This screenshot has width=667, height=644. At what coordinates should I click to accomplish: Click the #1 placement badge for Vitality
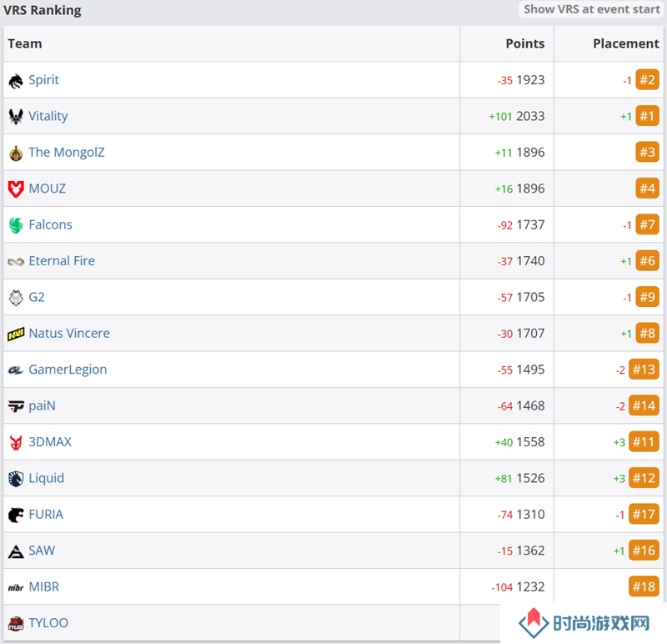(647, 116)
